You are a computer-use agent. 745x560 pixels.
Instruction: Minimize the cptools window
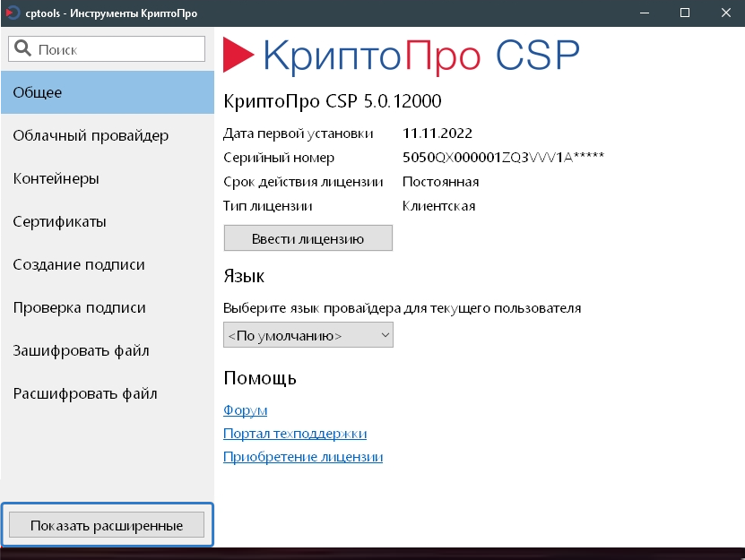click(645, 13)
